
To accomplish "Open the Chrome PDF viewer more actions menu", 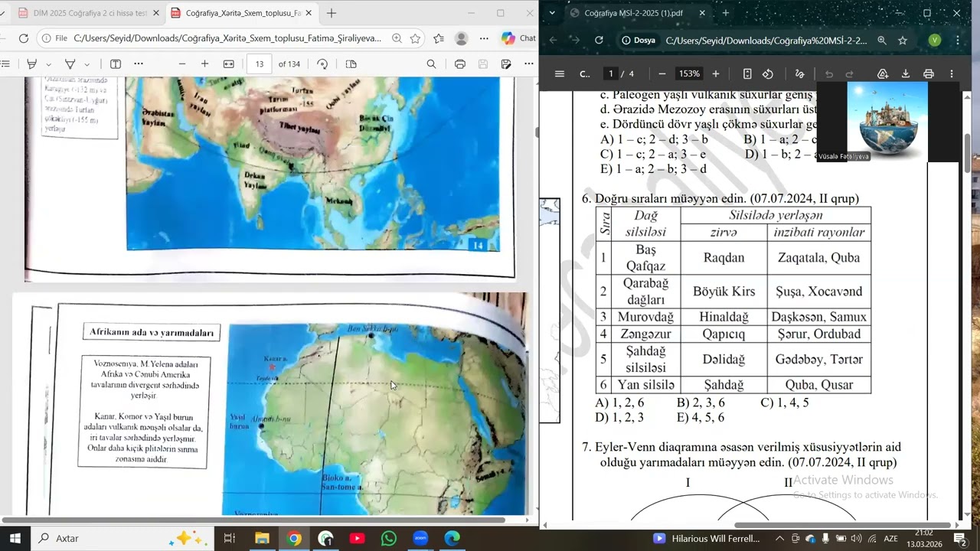I will 952,73.
